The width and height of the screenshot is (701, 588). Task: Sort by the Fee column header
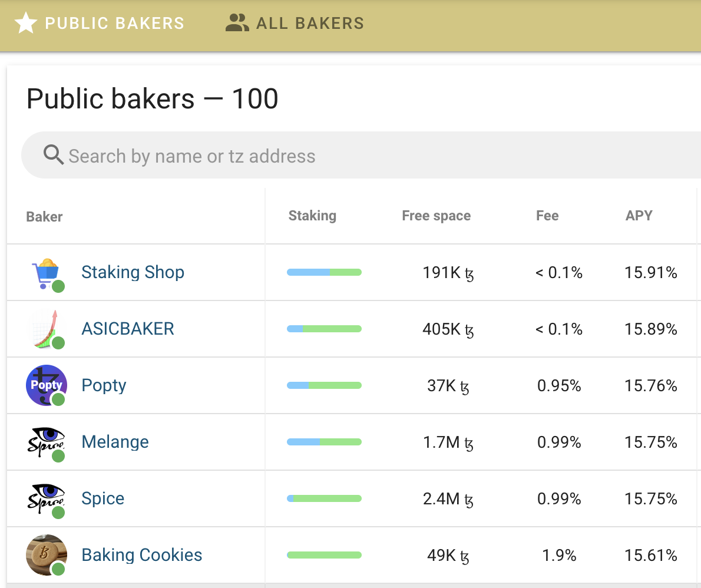pyautogui.click(x=547, y=216)
